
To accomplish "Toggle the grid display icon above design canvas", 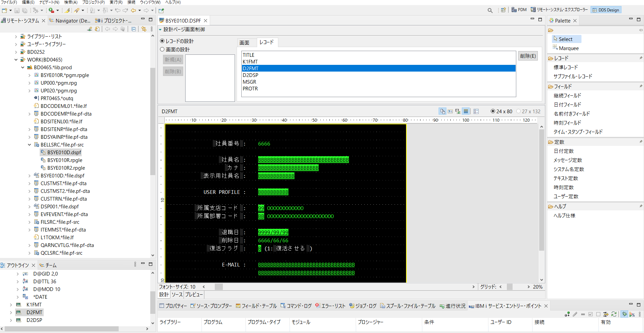I will pyautogui.click(x=466, y=111).
